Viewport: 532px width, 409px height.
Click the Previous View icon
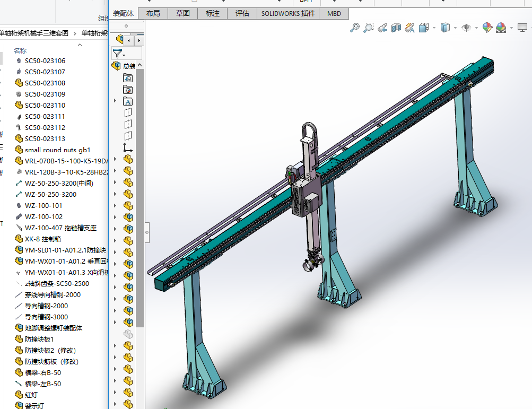[x=382, y=28]
